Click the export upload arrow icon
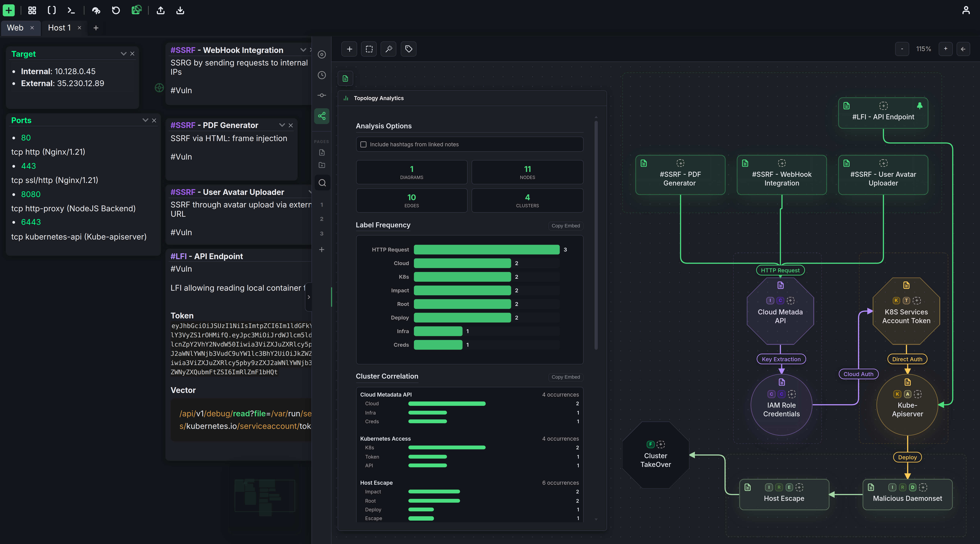Image resolution: width=980 pixels, height=544 pixels. coord(161,10)
